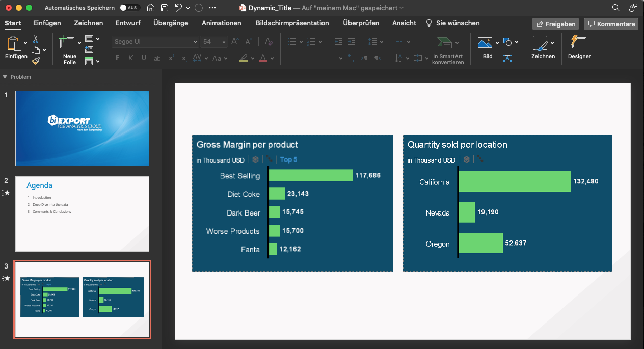Click the Kommentare button
Screen dimensions: 644x349
pyautogui.click(x=611, y=24)
